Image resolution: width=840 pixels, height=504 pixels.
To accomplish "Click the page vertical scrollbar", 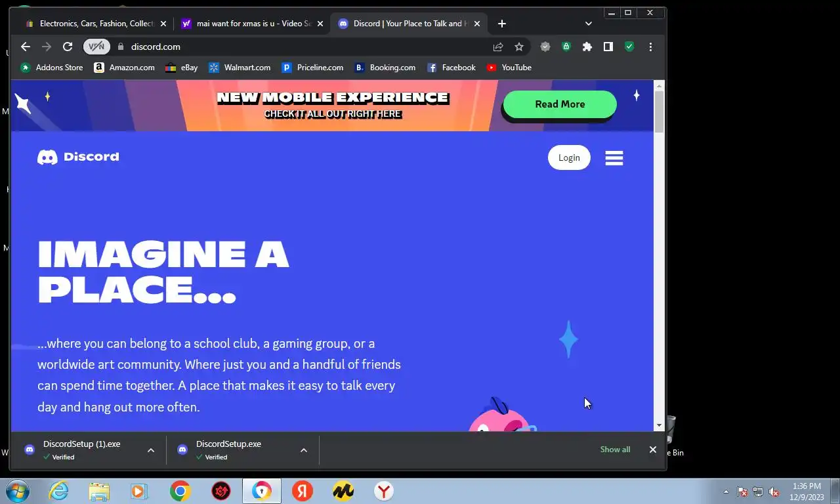I will pos(659,112).
